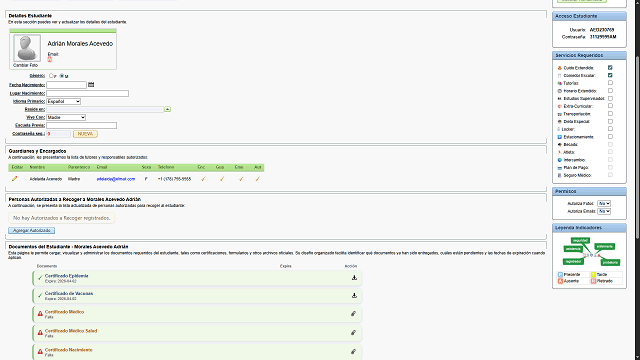Click the Parentesco column header
Image resolution: width=640 pixels, height=360 pixels.
click(79, 167)
